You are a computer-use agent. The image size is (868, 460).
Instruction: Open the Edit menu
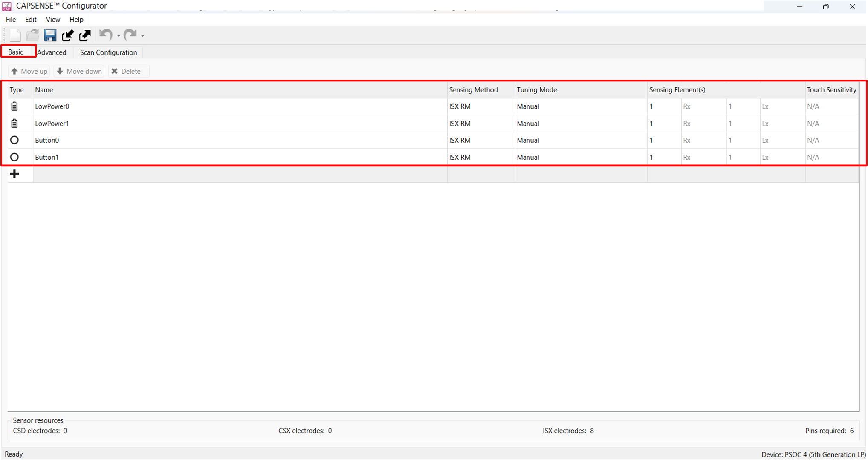[31, 20]
